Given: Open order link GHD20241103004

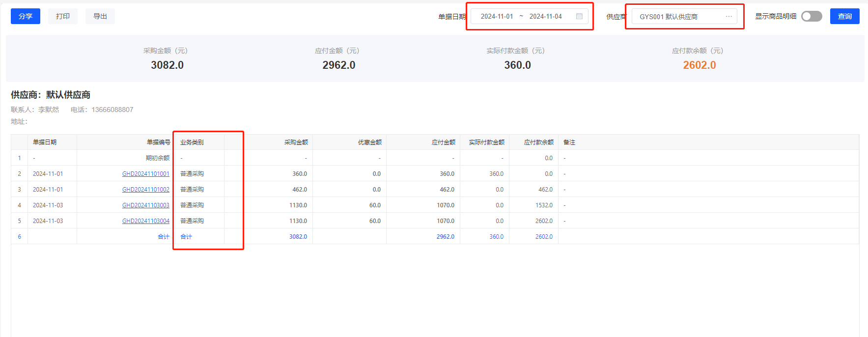Looking at the screenshot, I should coord(145,221).
